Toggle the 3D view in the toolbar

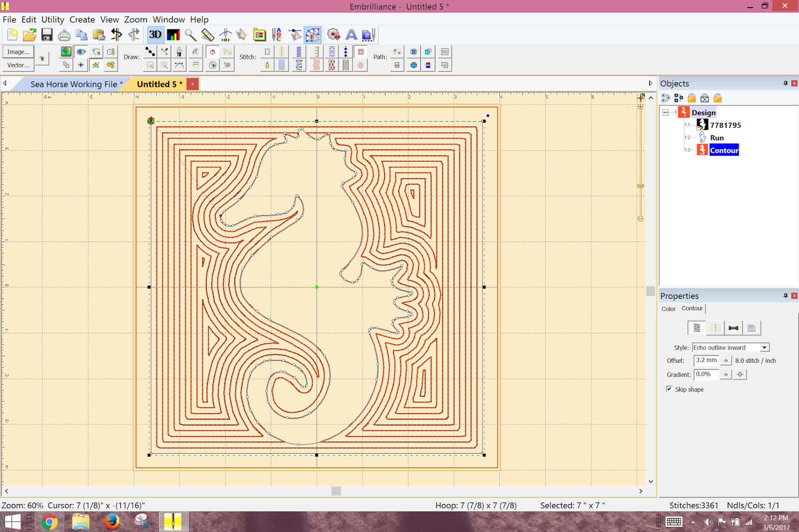click(x=155, y=34)
